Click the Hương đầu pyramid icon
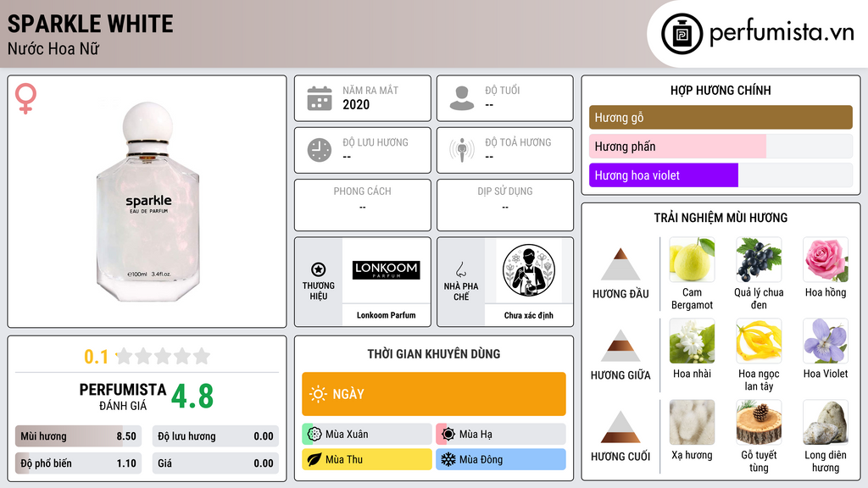Screen dimensions: 868x488 pos(620,264)
